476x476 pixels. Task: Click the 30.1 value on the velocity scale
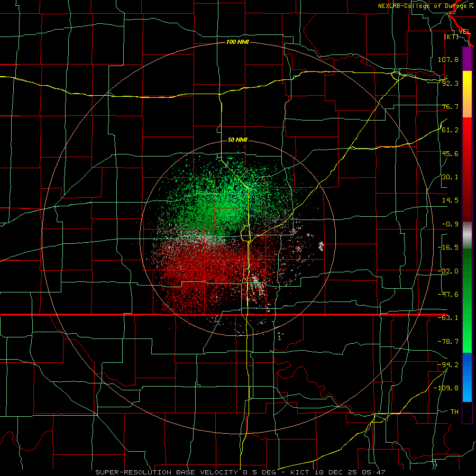[450, 177]
